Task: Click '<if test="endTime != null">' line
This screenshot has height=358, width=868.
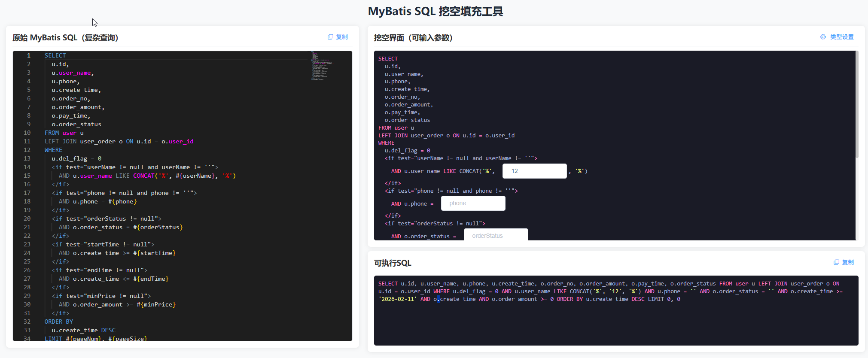Action: pyautogui.click(x=100, y=270)
